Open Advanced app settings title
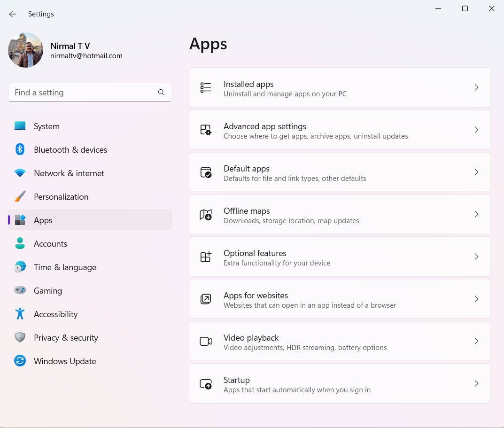This screenshot has height=428, width=504. 265,126
